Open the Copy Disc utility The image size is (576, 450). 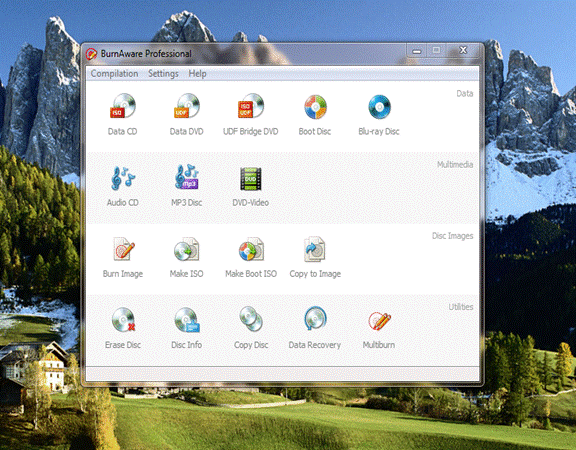(251, 328)
